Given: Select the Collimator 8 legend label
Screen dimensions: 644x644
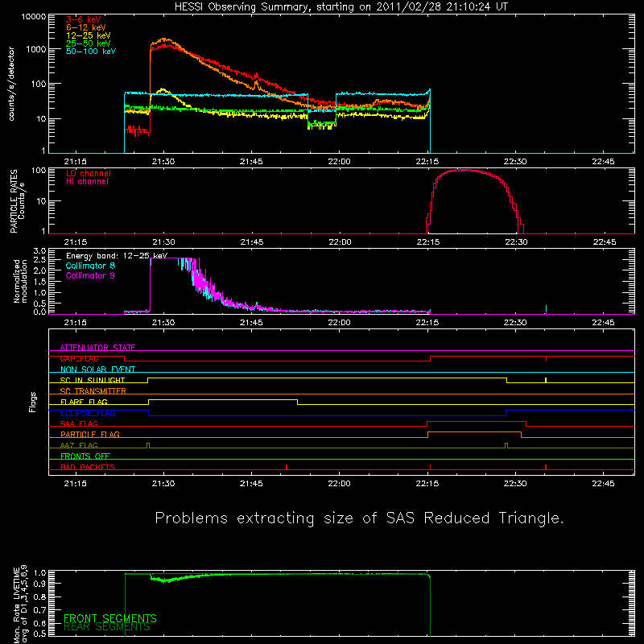Looking at the screenshot, I should [90, 266].
